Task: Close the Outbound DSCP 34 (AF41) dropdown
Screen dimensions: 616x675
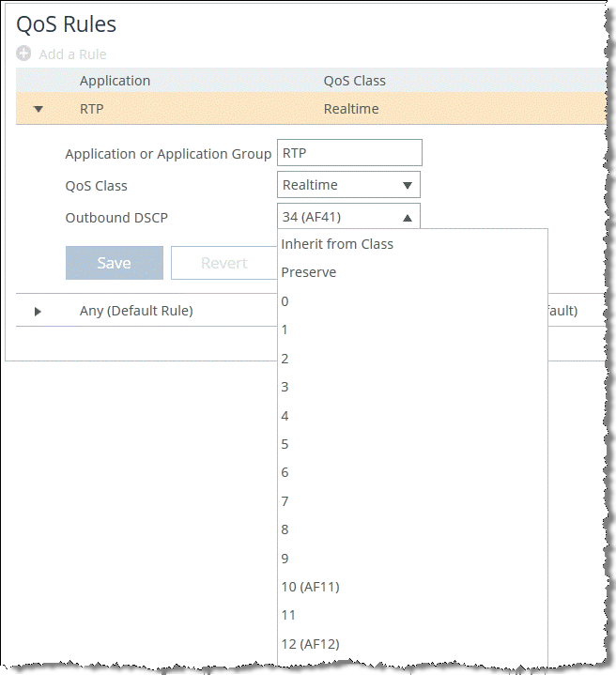Action: [x=348, y=217]
